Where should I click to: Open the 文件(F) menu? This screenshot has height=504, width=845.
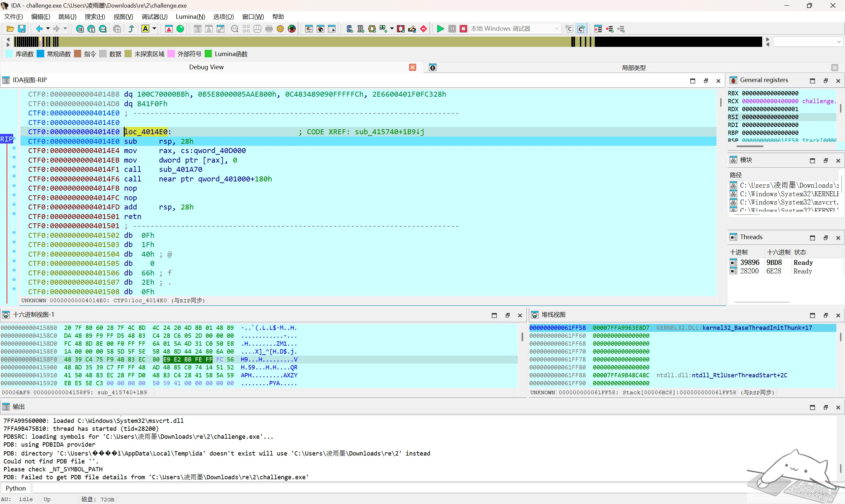(14, 16)
